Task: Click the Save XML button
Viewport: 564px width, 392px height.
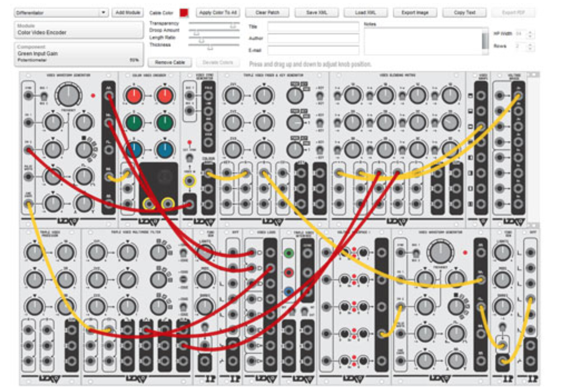Action: click(316, 13)
